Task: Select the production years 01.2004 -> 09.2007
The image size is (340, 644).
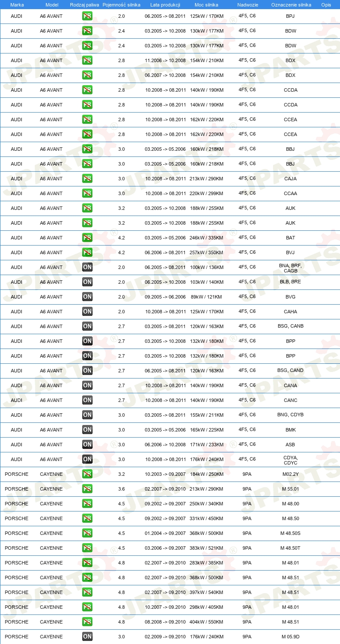Action: [165, 533]
